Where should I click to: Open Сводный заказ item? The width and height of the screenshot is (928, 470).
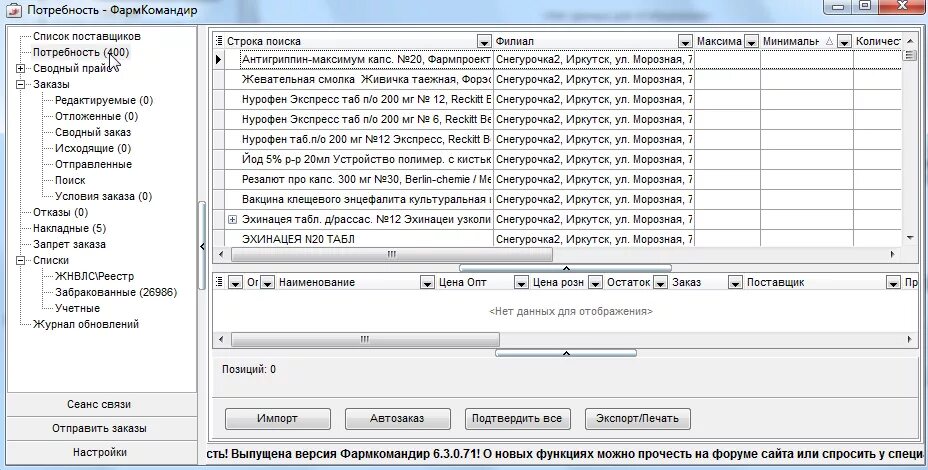coord(93,133)
